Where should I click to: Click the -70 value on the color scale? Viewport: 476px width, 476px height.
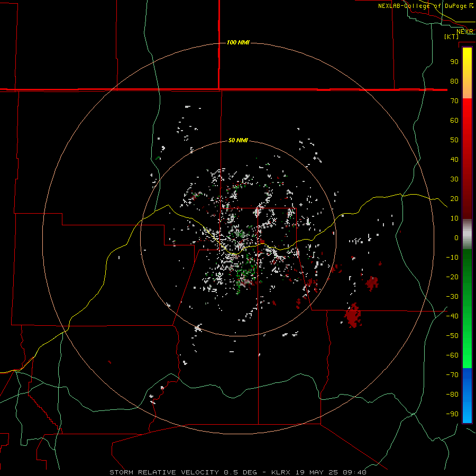(452, 375)
